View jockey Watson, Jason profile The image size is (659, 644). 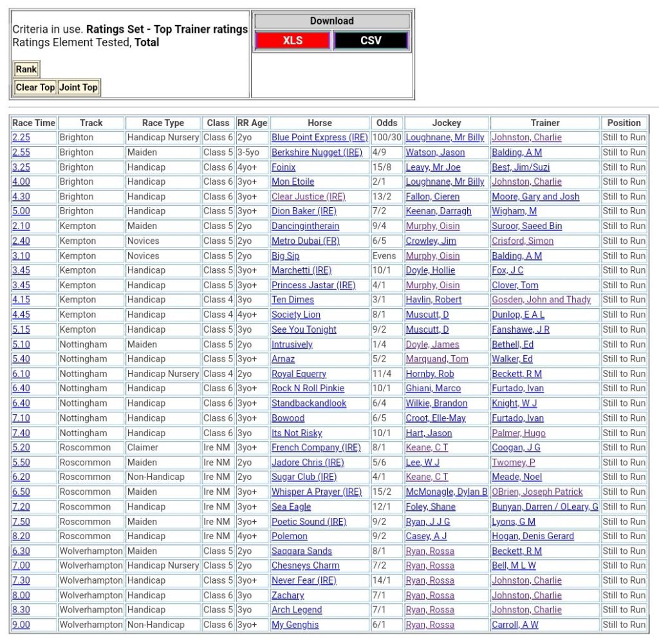(x=435, y=152)
